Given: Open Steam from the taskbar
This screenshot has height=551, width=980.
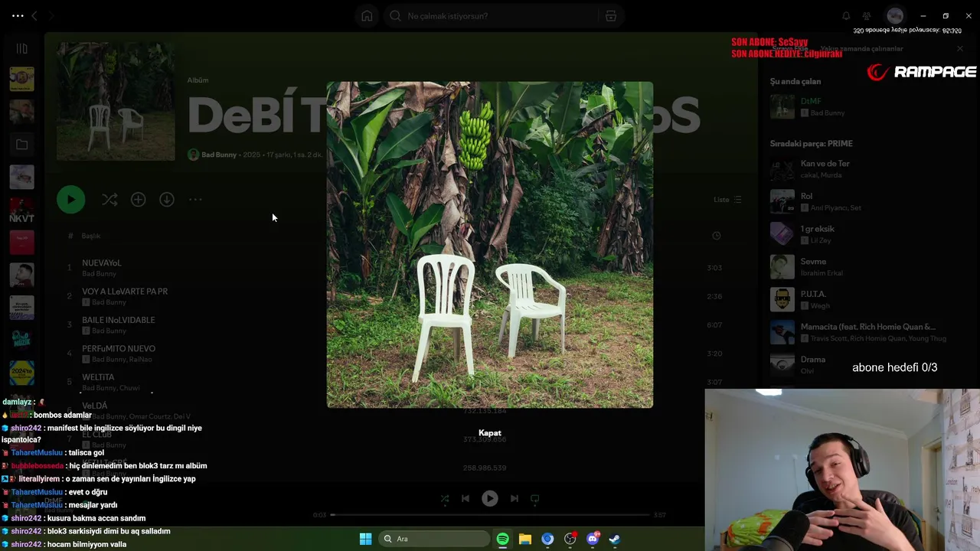Looking at the screenshot, I should 615,539.
